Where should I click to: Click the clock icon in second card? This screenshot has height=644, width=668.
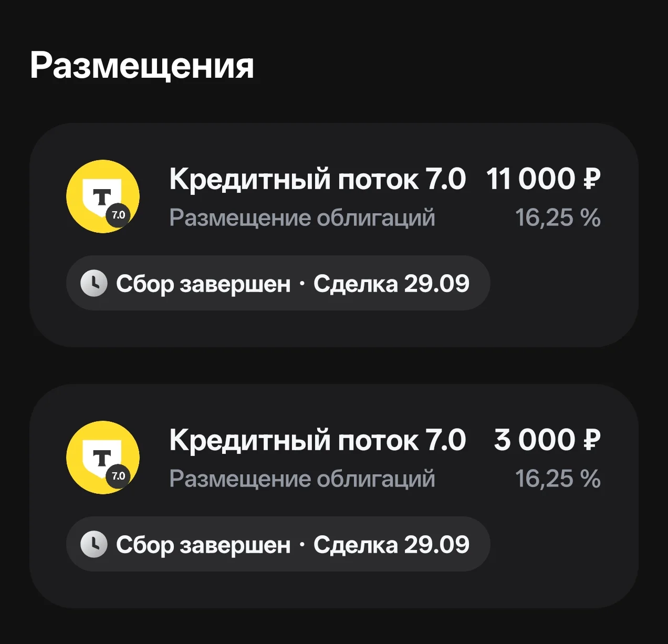point(94,544)
